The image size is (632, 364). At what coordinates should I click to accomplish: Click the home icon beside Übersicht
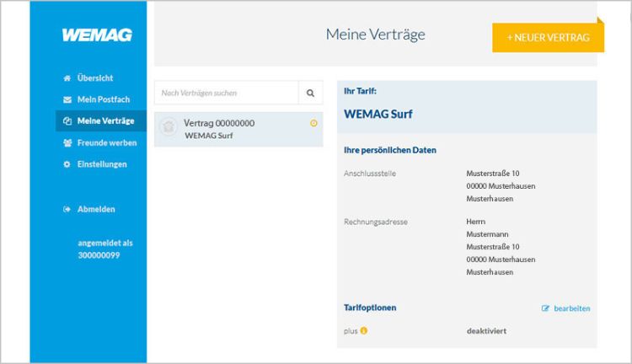pyautogui.click(x=67, y=78)
